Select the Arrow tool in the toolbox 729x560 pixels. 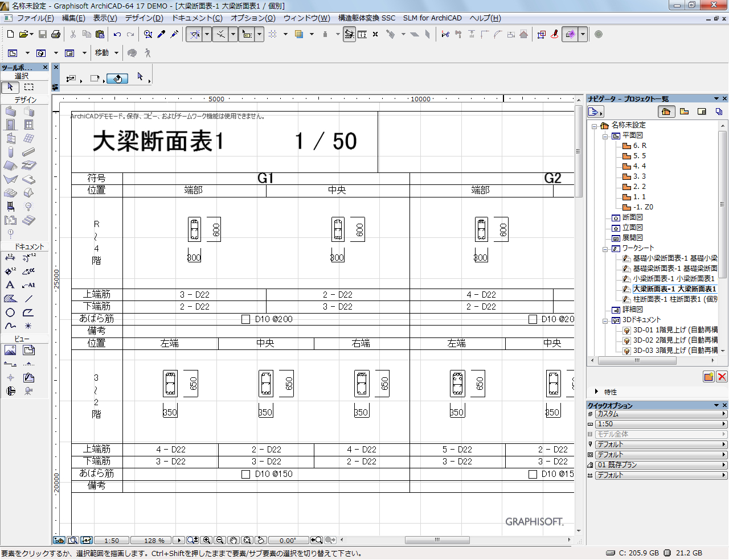(x=10, y=87)
